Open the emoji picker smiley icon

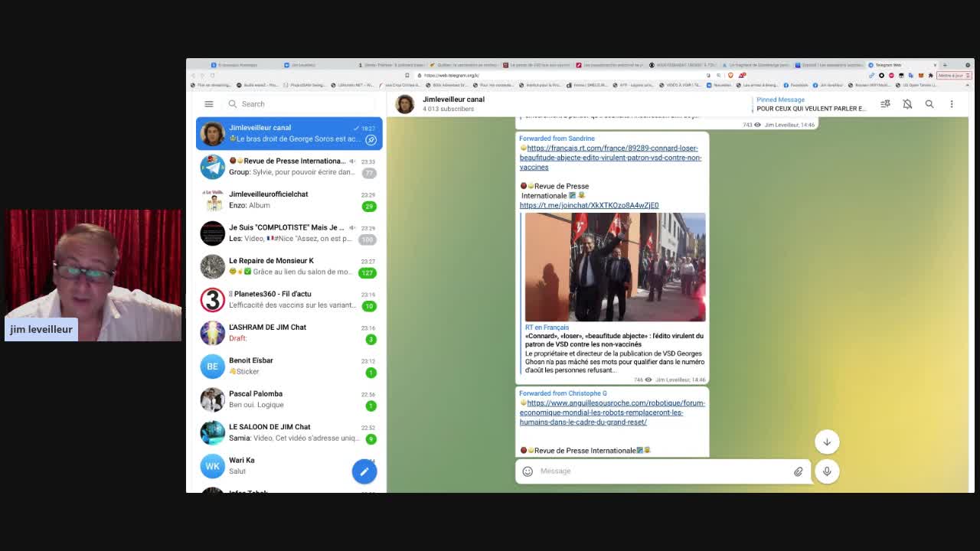[528, 471]
